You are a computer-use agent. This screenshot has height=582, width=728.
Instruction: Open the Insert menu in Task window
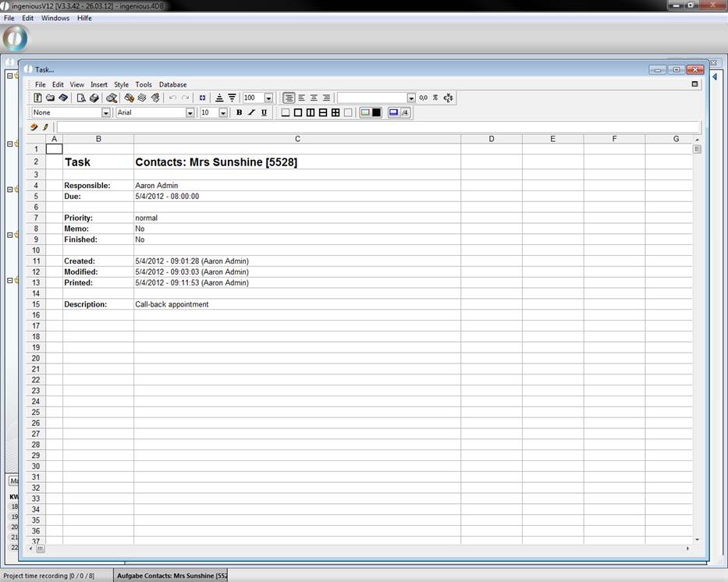coord(99,84)
